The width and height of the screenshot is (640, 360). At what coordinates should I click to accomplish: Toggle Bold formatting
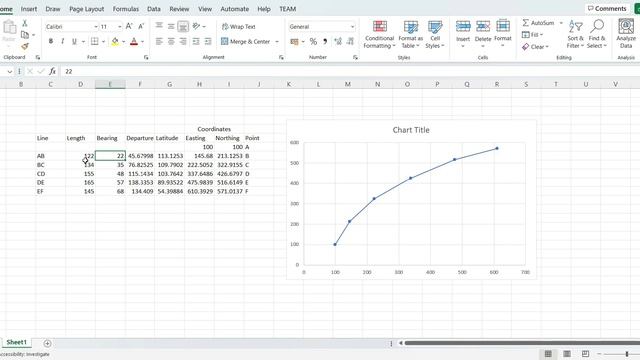coord(51,41)
